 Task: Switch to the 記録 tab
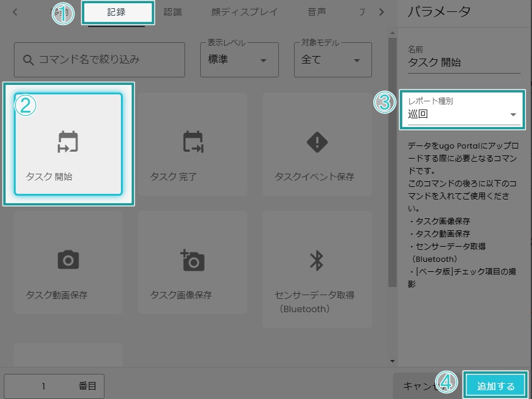(x=116, y=13)
